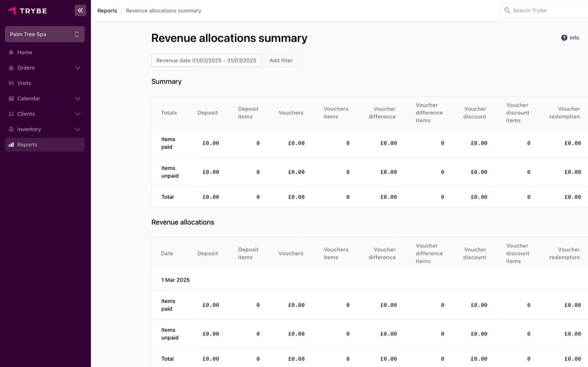Expand the Inventory submenu chevron
588x367 pixels.
(x=77, y=130)
